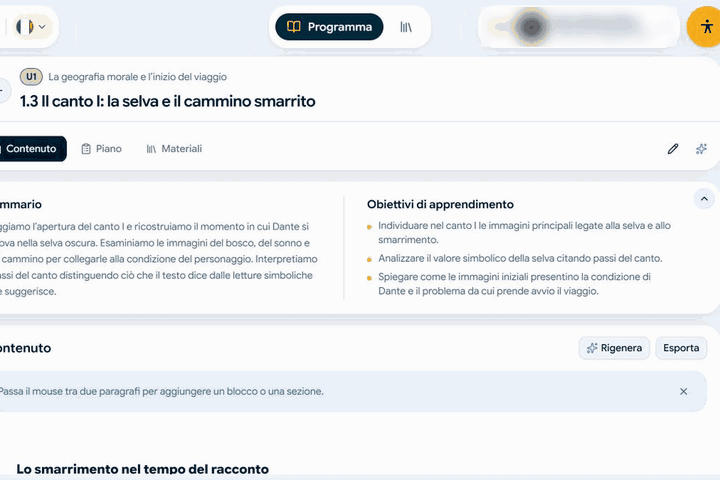Click objective starting 'Spiegare come le immagini iniziali'

click(514, 284)
